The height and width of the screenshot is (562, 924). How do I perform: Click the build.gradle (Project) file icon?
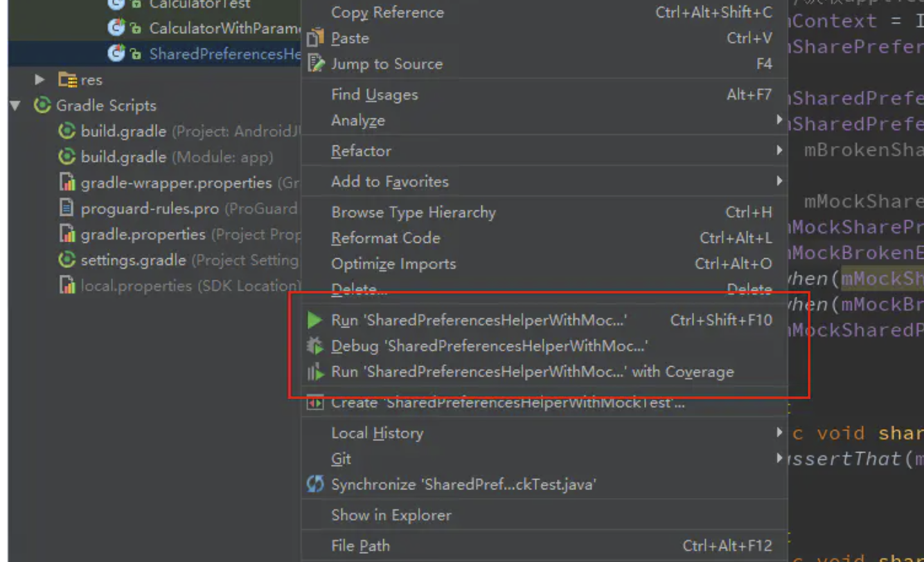(x=66, y=131)
